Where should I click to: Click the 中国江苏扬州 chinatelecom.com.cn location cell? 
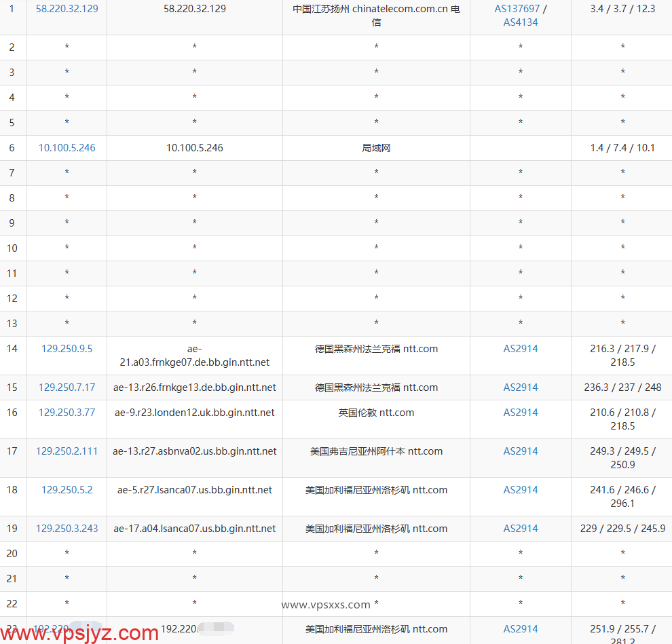(376, 16)
